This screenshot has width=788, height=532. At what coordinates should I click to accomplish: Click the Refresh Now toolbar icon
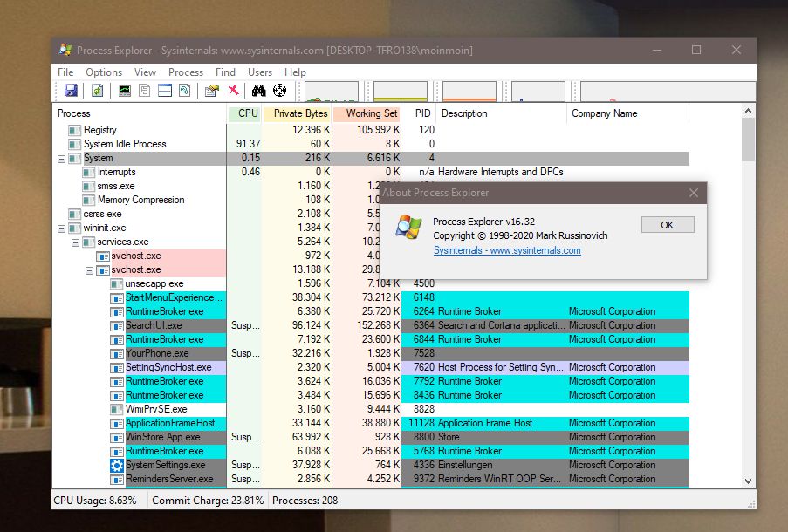(97, 91)
